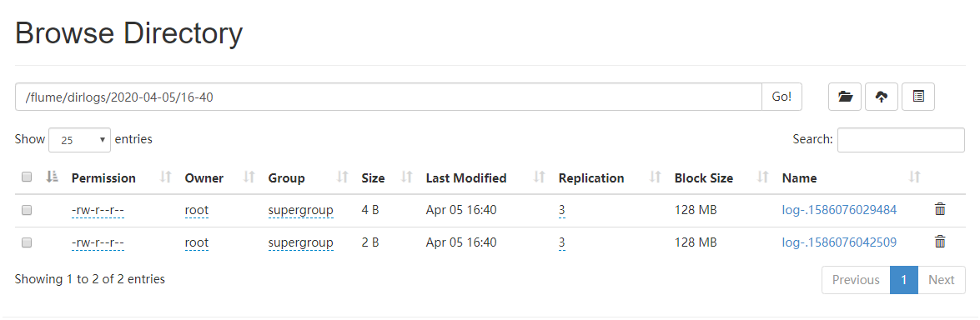
Task: Click replication value 3 of first file
Action: point(562,210)
